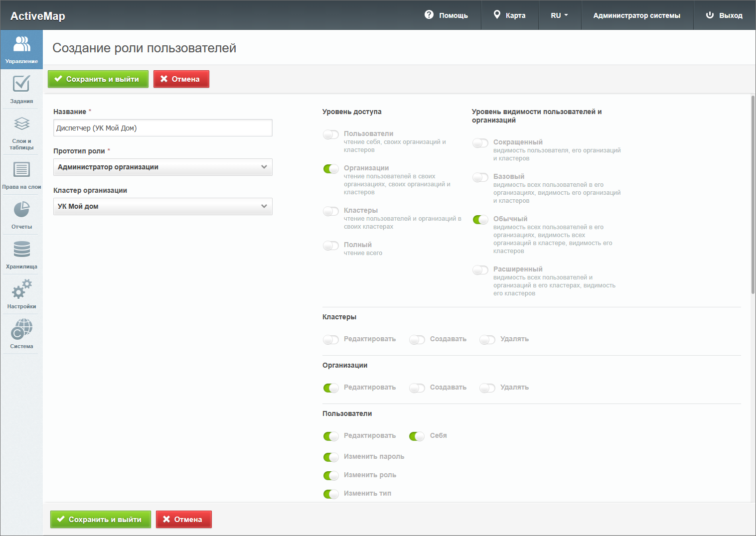Open the Кластер организации dropdown

click(x=162, y=207)
